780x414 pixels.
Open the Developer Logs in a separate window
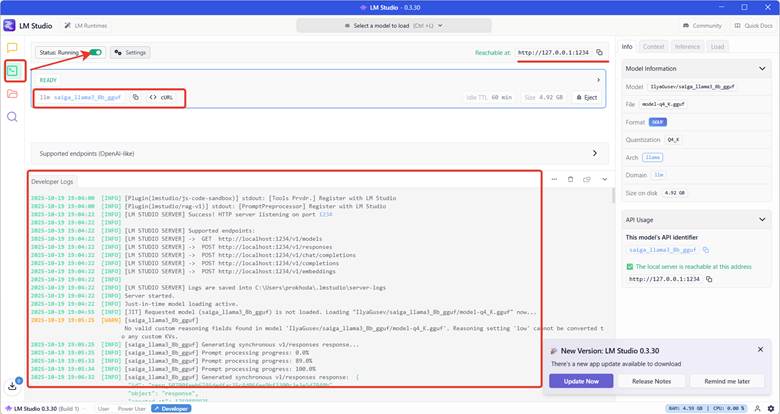point(586,179)
